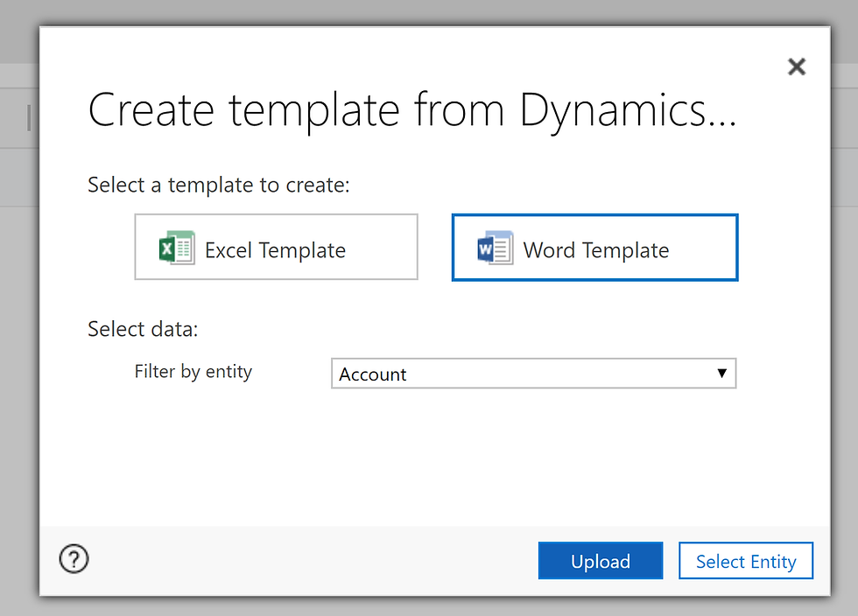Click the Excel icon in template button
Screen dimensions: 858x616
[177, 248]
